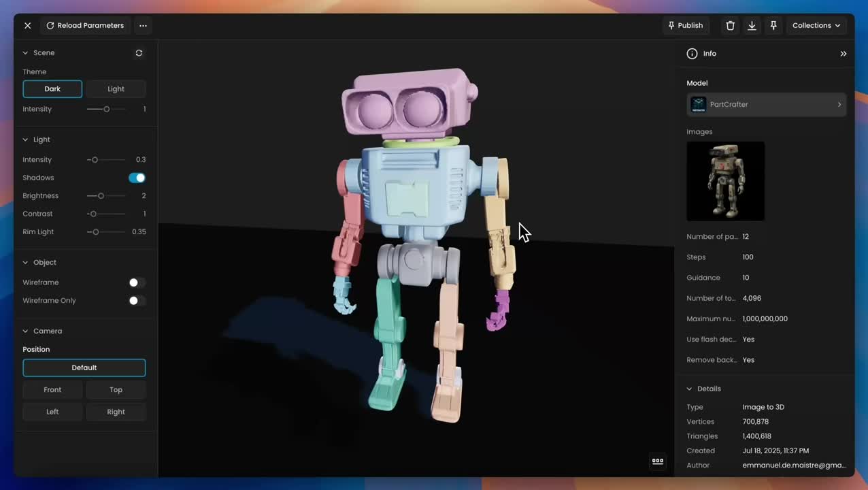Image resolution: width=868 pixels, height=490 pixels.
Task: Click the Info circle icon
Action: point(692,53)
